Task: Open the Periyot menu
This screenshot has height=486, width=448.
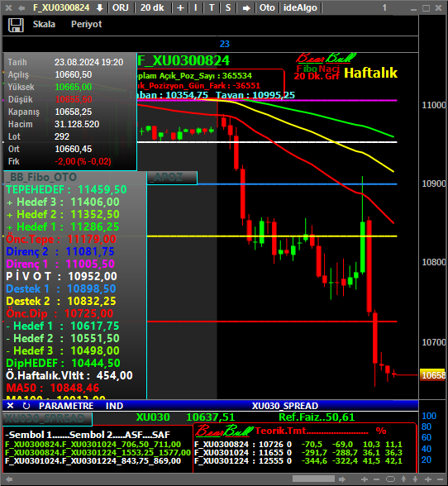Action: click(x=87, y=24)
